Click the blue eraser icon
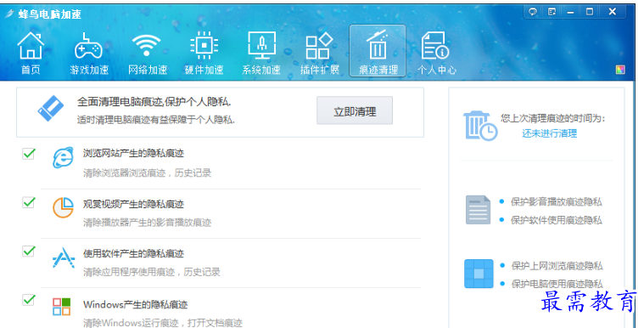 tap(51, 108)
